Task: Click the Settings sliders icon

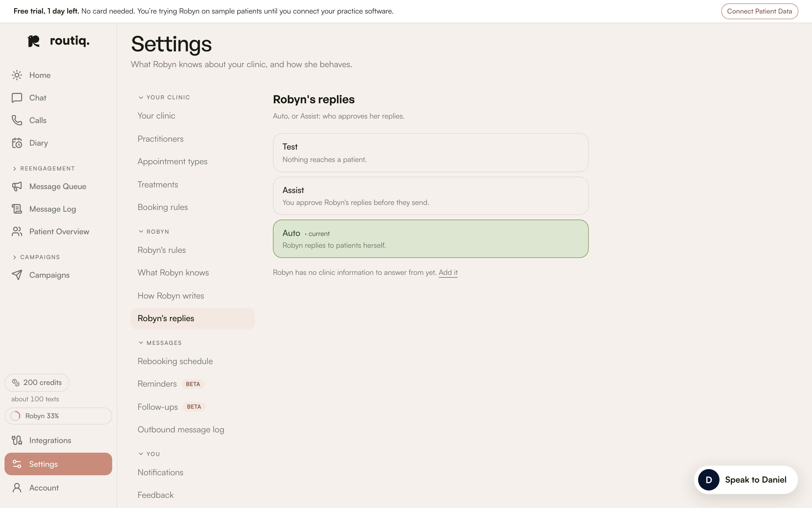Action: pyautogui.click(x=17, y=464)
